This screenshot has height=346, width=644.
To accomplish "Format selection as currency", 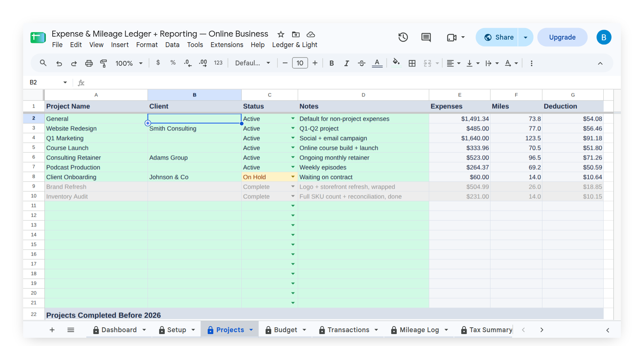I will click(158, 63).
